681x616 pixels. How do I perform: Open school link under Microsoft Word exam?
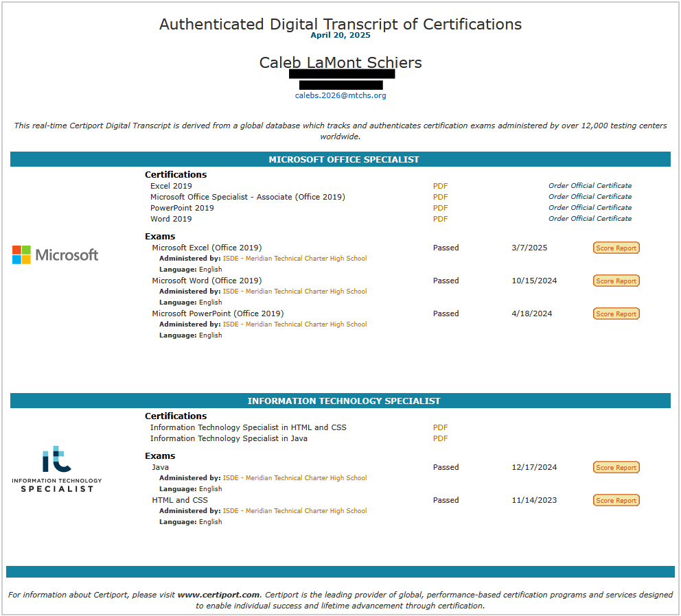tap(295, 292)
